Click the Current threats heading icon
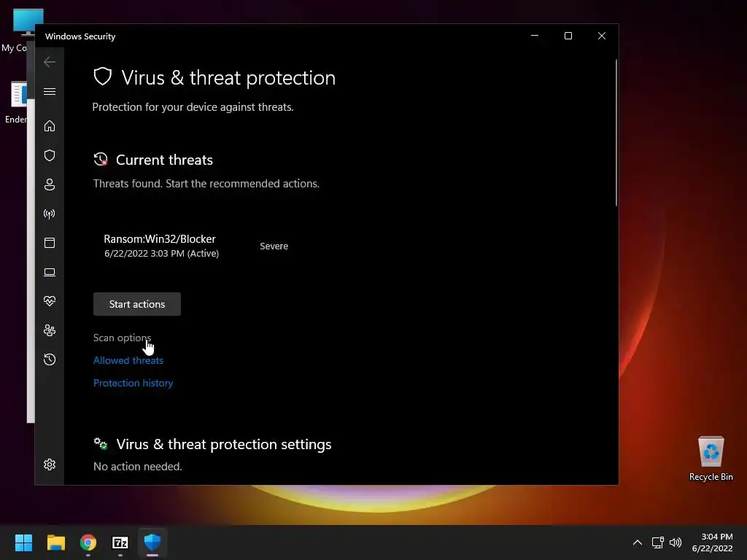 (101, 160)
